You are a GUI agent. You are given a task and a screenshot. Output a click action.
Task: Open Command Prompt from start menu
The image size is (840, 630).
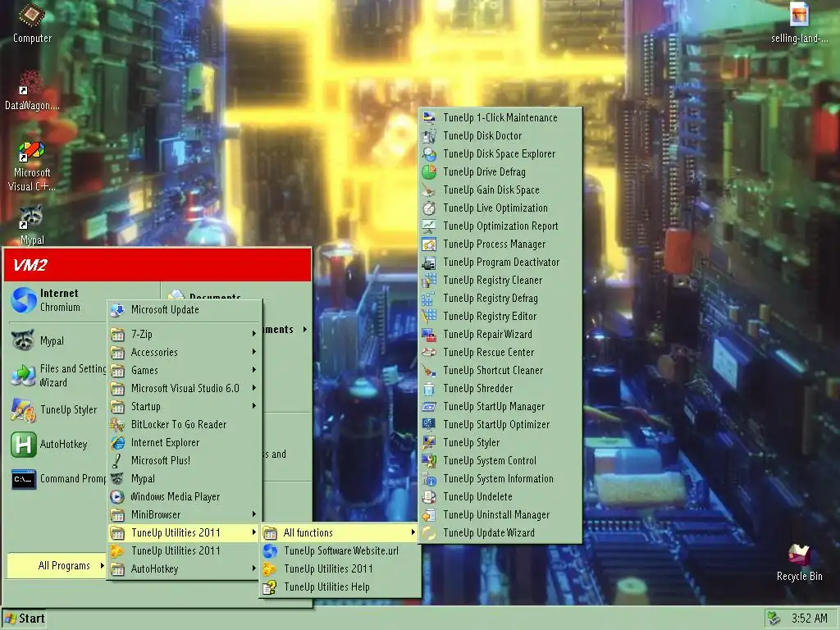coord(58,479)
